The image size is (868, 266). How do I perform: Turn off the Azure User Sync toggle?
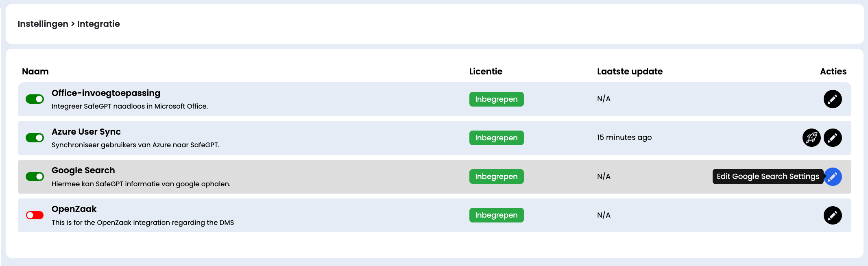[x=35, y=137]
